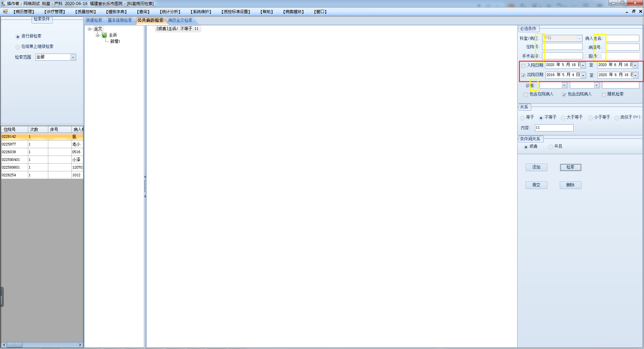The height and width of the screenshot is (349, 644).
Task: Click the 病人姓名 input field
Action: 622,39
